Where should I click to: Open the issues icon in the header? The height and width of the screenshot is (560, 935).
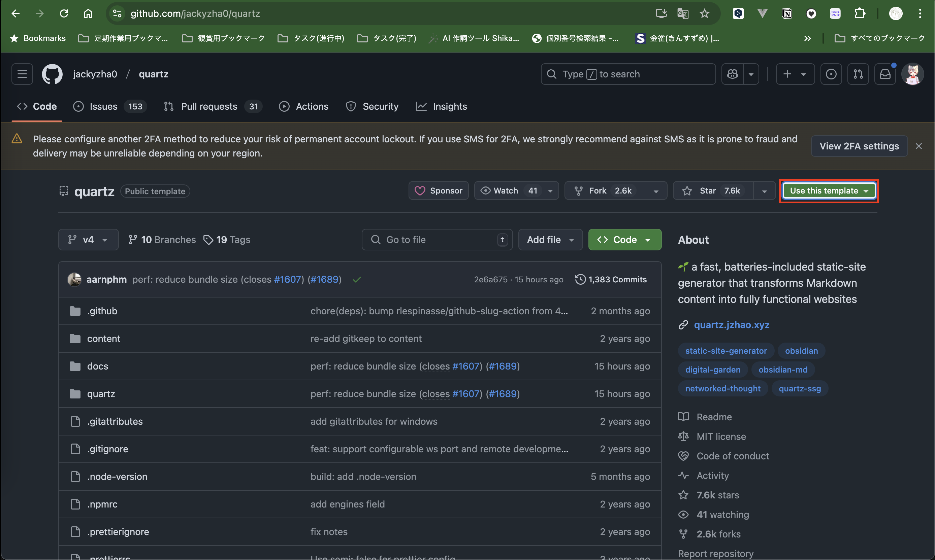(x=831, y=74)
